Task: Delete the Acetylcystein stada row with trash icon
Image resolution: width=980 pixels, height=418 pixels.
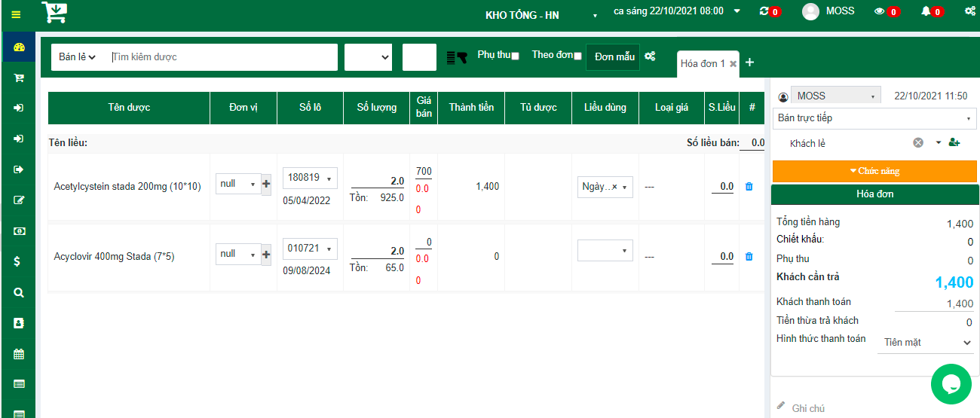Action: pyautogui.click(x=749, y=186)
